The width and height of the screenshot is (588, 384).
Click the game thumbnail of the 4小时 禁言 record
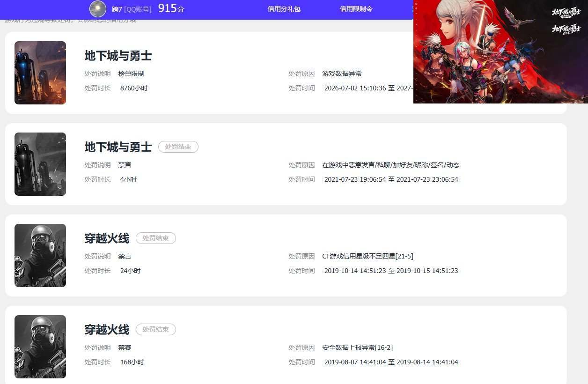coord(40,164)
